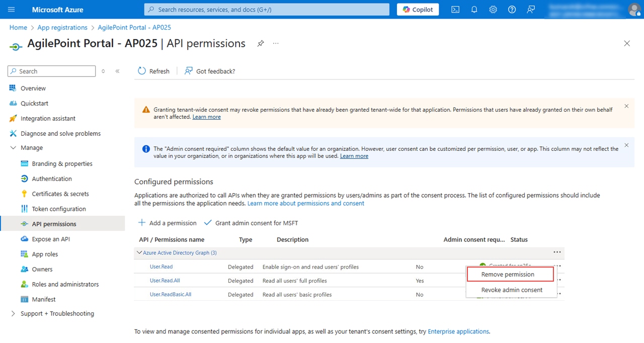Collapse the left navigation pane

[117, 71]
